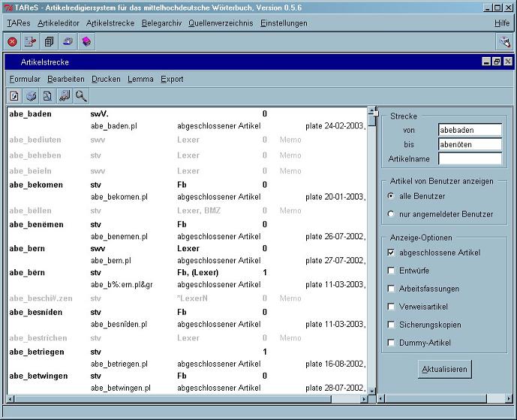The width and height of the screenshot is (517, 420).
Task: Click the red circle X icon in main toolbar
Action: point(13,42)
